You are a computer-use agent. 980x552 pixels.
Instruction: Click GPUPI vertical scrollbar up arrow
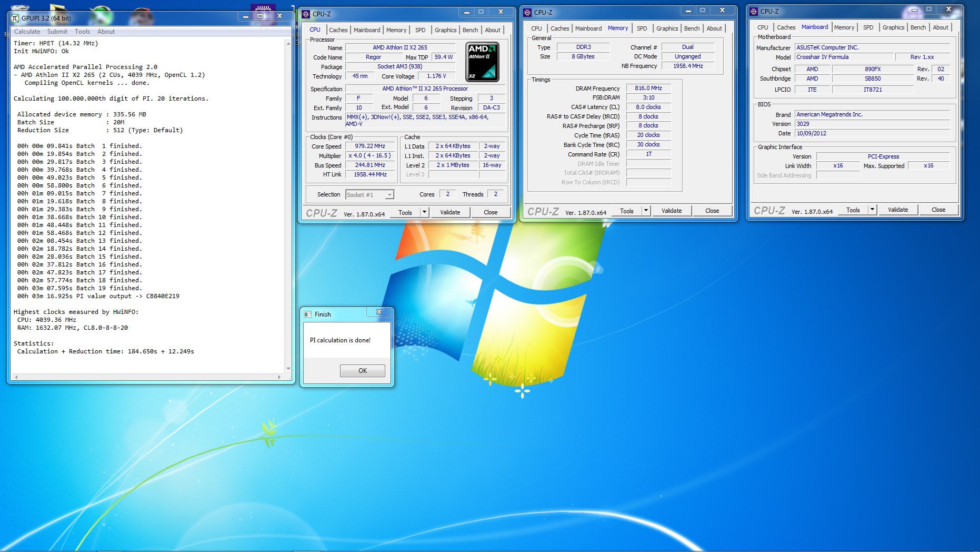pyautogui.click(x=288, y=44)
